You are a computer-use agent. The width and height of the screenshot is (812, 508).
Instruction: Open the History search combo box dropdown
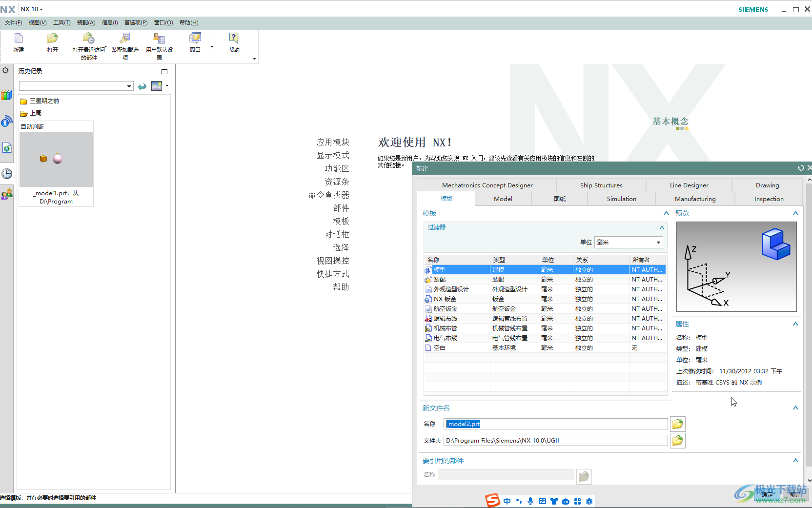(129, 86)
